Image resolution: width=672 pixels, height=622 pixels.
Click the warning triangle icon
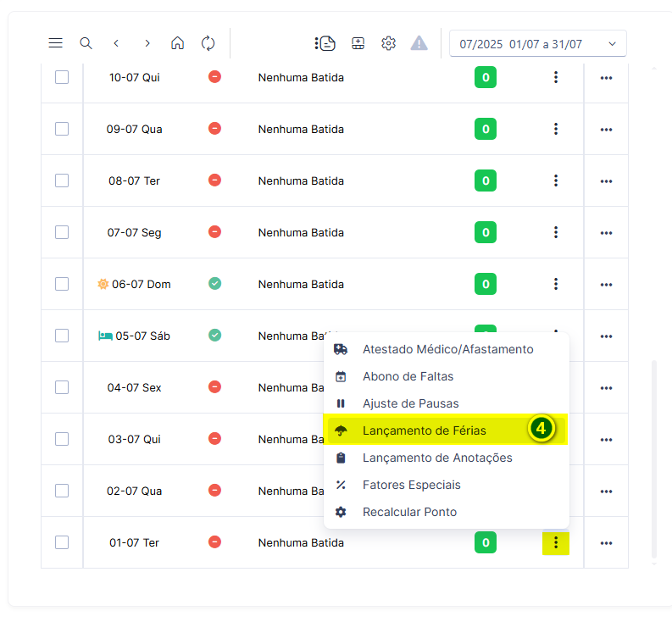(x=419, y=43)
